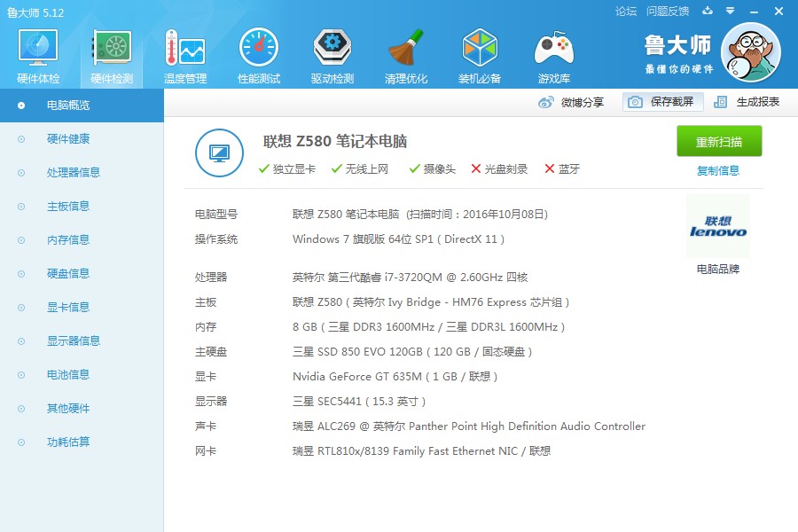
Task: Click the 独立显卡 check mark
Action: click(263, 168)
